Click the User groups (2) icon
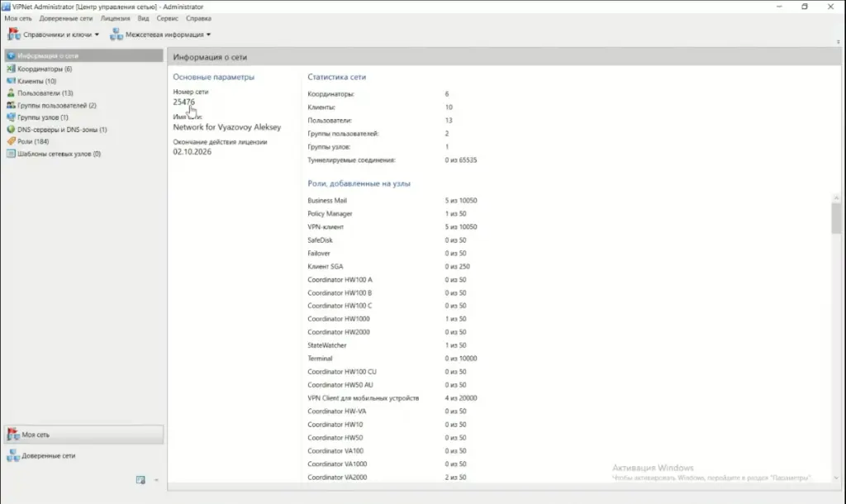Screen dimensions: 846x504 pyautogui.click(x=11, y=105)
